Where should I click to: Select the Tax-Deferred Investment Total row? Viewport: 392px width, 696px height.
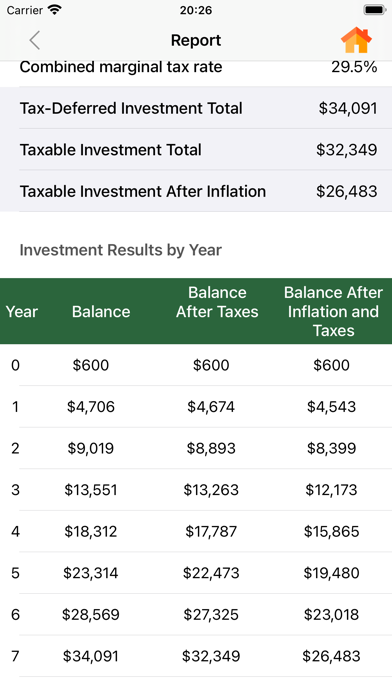[196, 108]
